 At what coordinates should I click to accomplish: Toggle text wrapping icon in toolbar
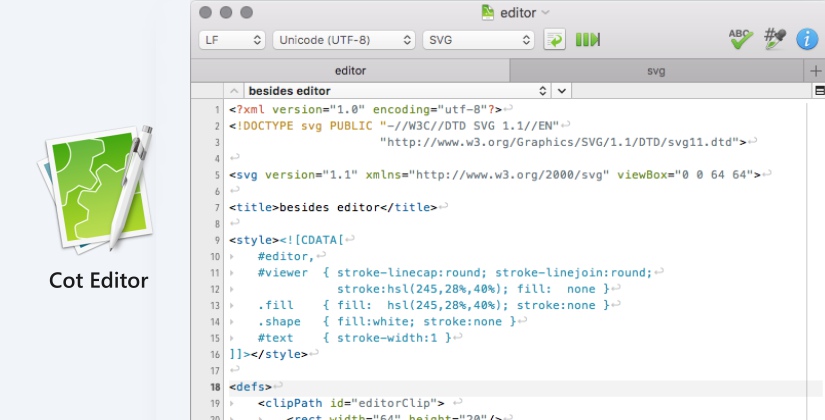pyautogui.click(x=555, y=40)
